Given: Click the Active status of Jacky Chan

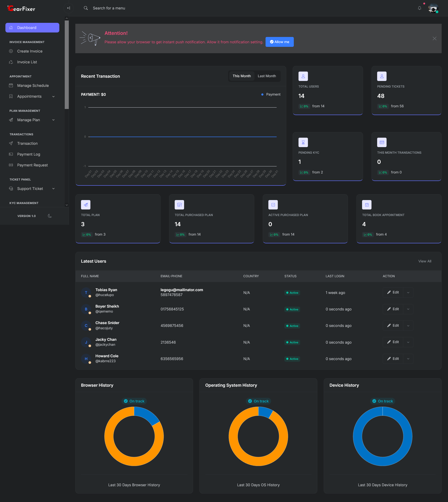Looking at the screenshot, I should coord(292,342).
